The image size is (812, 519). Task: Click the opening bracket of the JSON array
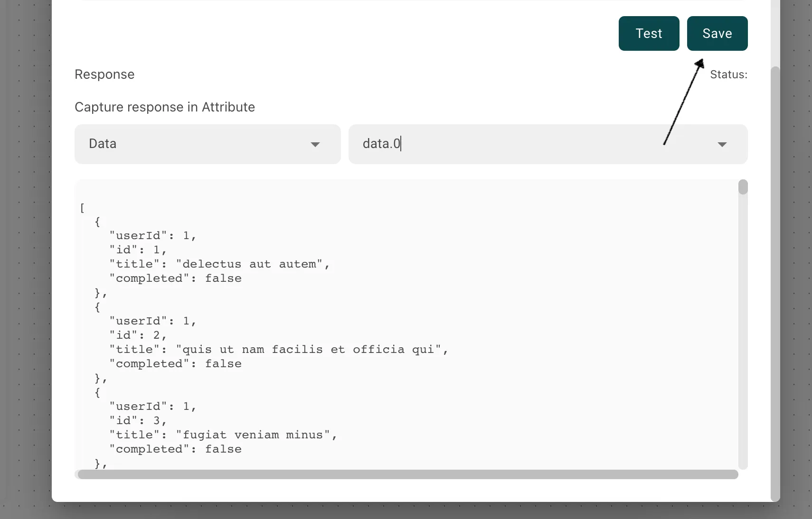82,208
